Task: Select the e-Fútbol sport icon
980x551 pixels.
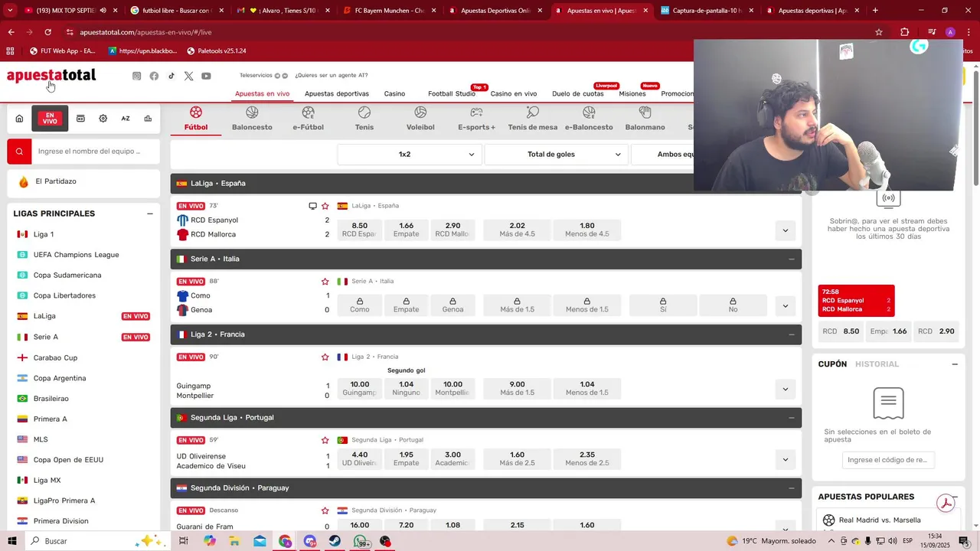Action: pos(308,119)
